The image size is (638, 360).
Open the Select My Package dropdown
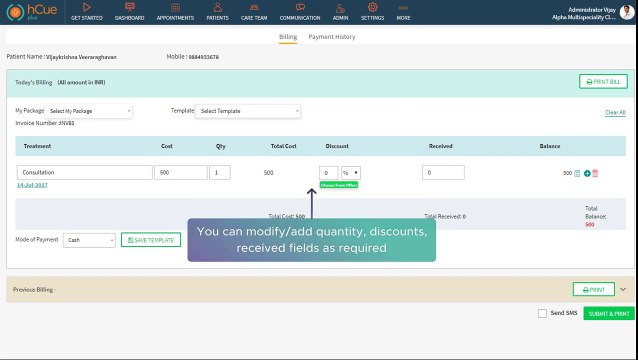coord(89,111)
